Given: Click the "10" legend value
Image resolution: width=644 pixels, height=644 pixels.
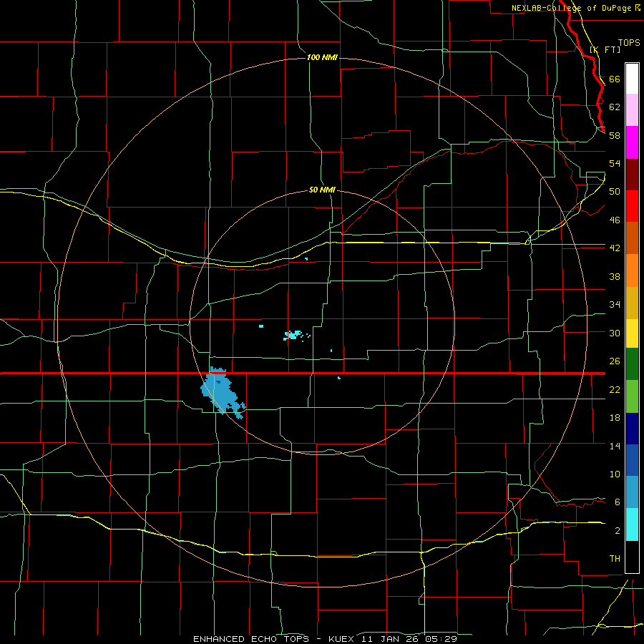Looking at the screenshot, I should click(x=615, y=474).
